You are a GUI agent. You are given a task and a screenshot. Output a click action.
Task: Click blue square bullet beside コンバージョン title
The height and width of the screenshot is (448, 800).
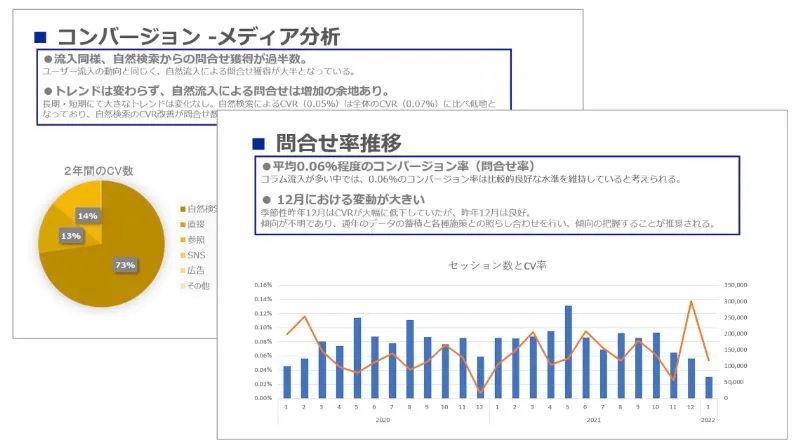[40, 37]
